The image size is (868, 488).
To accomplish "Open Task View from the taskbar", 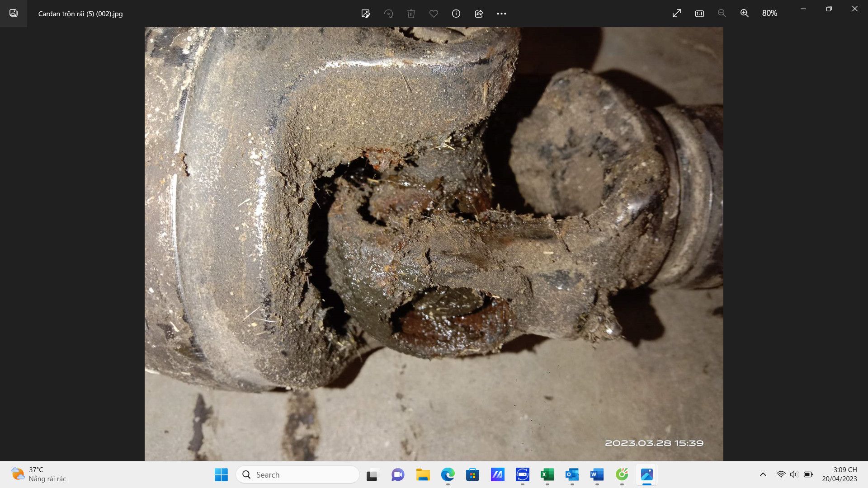I will tap(372, 474).
